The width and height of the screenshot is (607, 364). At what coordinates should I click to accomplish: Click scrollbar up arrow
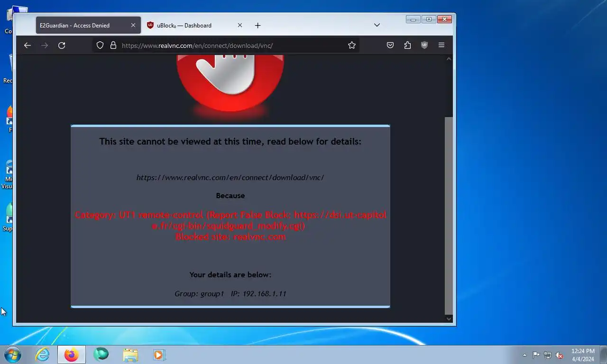tap(449, 59)
